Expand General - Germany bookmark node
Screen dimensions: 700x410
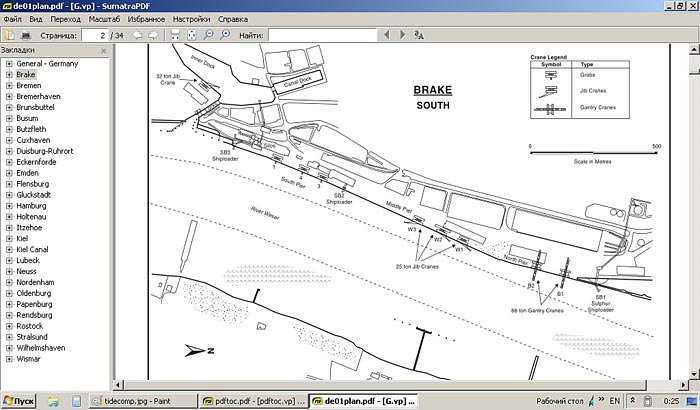coord(9,64)
